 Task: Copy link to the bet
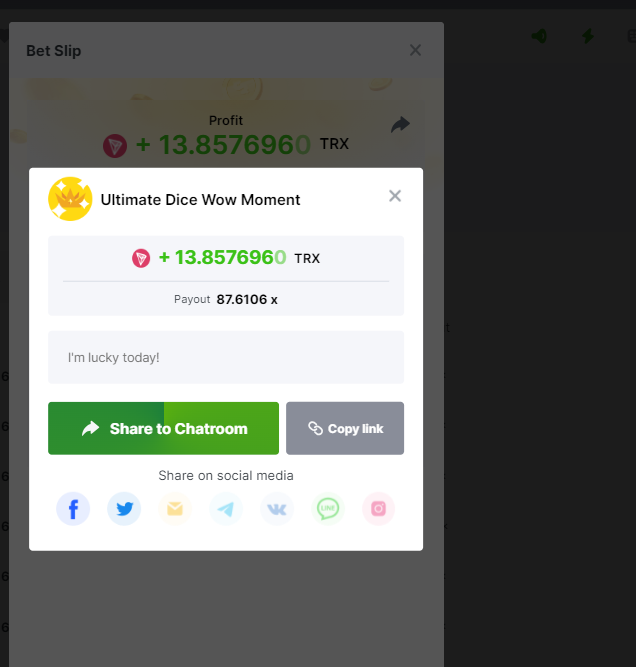[x=345, y=428]
